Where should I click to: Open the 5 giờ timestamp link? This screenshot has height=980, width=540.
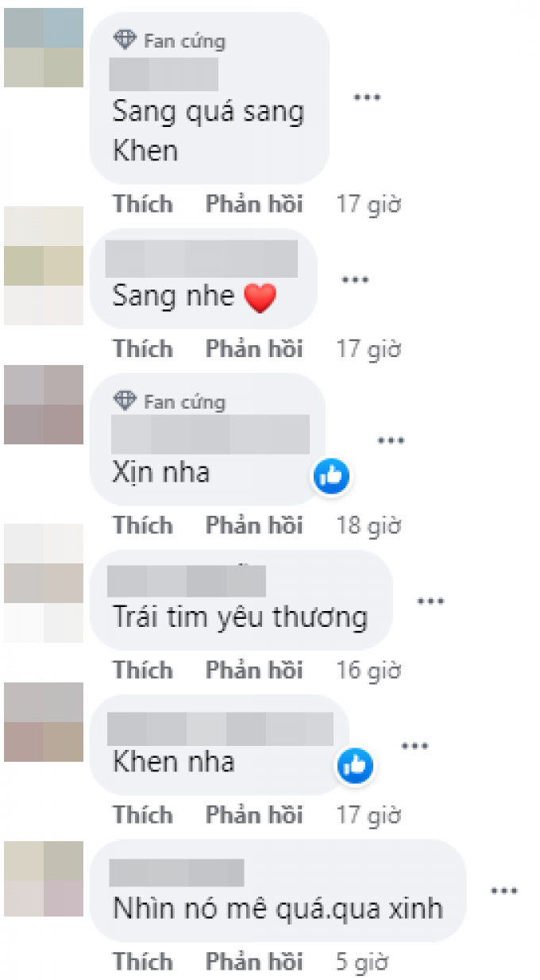pyautogui.click(x=362, y=963)
